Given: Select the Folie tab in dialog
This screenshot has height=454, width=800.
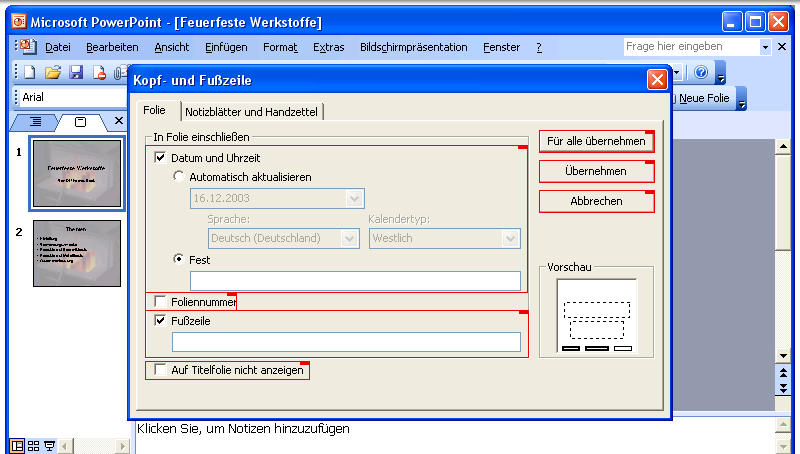Looking at the screenshot, I should pos(155,110).
